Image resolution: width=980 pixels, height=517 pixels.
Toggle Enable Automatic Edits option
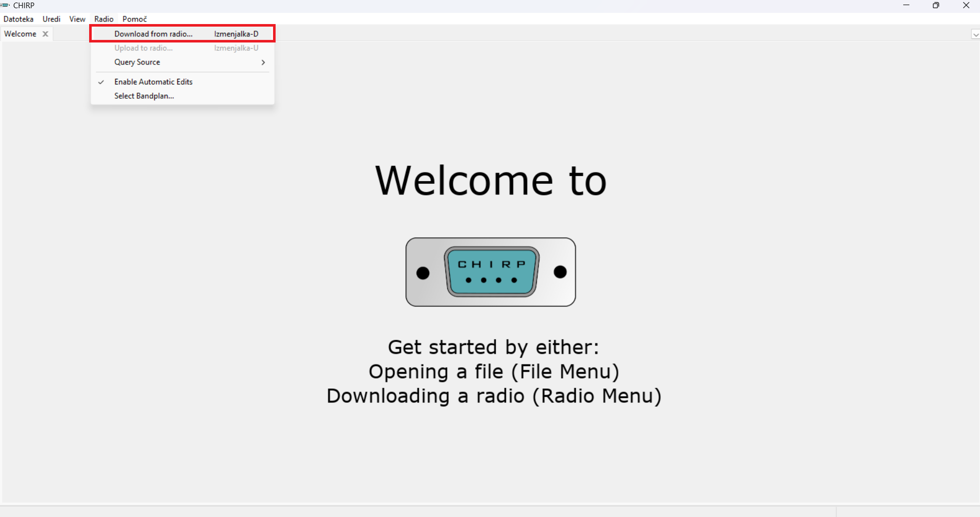tap(182, 82)
